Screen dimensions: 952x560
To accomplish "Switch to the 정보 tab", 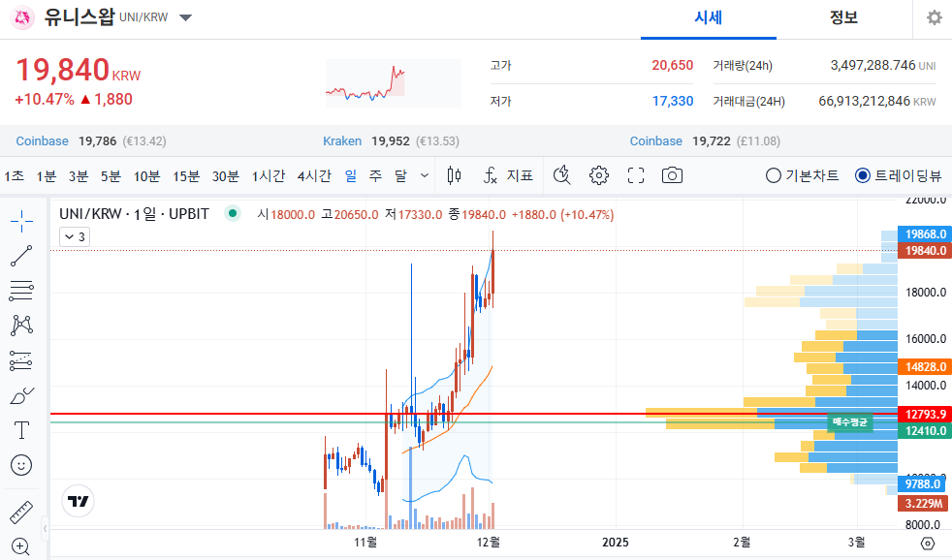I will coord(844,18).
